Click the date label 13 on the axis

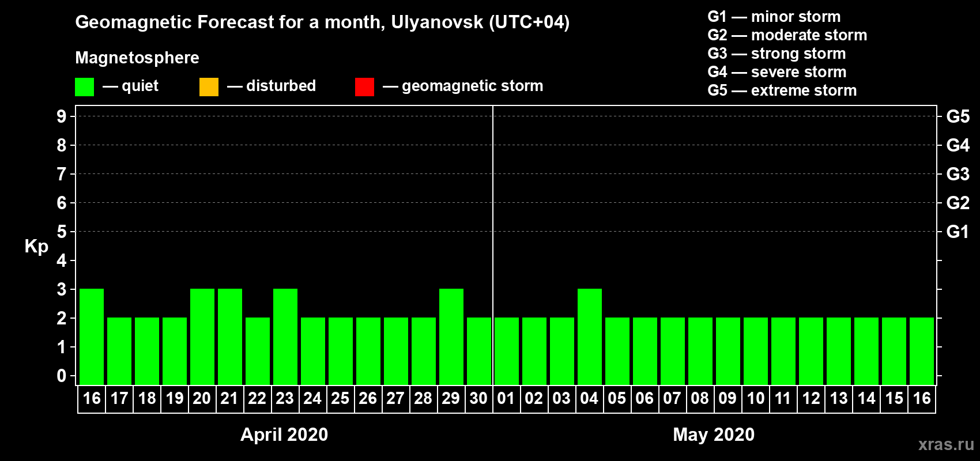(839, 398)
